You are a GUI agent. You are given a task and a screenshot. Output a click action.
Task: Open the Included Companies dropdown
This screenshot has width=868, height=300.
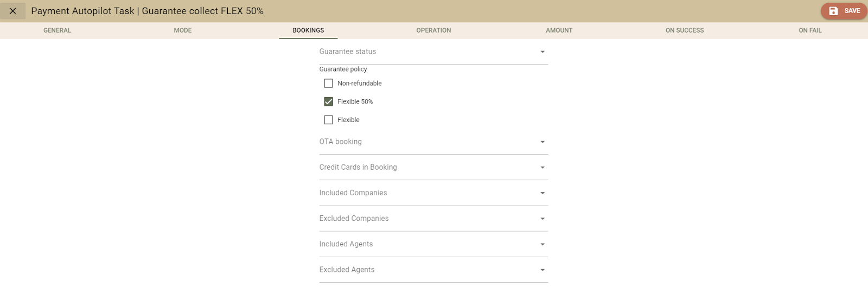coord(433,193)
